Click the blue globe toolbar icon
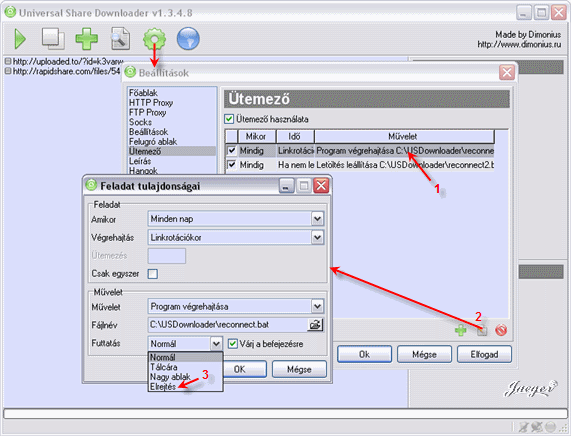Image resolution: width=571 pixels, height=436 pixels. tap(188, 39)
